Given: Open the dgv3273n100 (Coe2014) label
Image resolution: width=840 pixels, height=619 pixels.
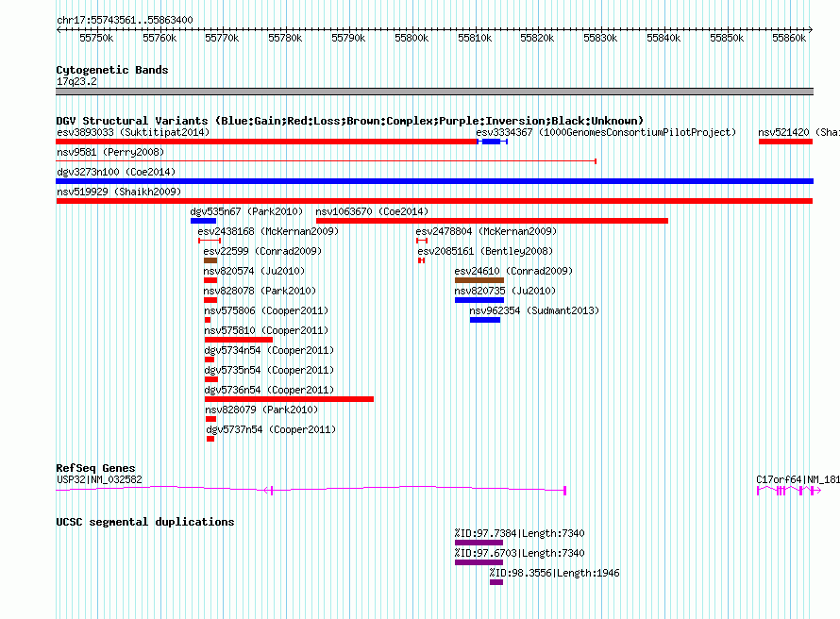Looking at the screenshot, I should [x=116, y=172].
